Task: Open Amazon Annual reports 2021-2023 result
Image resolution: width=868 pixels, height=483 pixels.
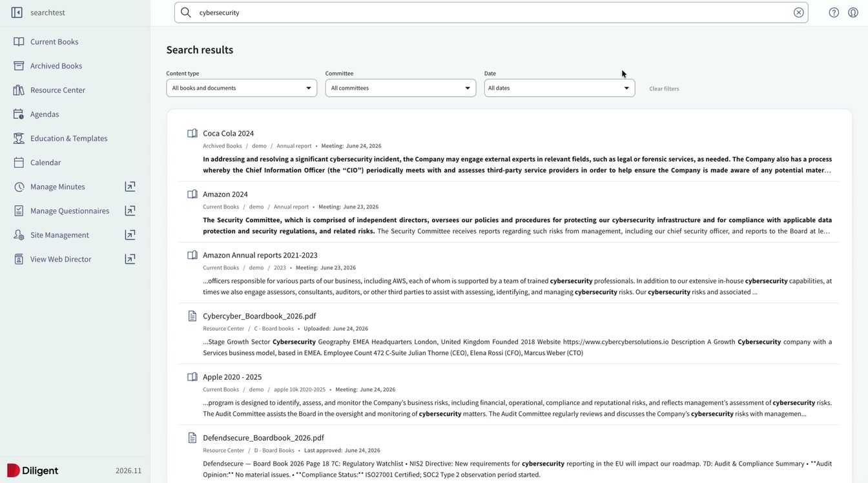Action: (260, 255)
